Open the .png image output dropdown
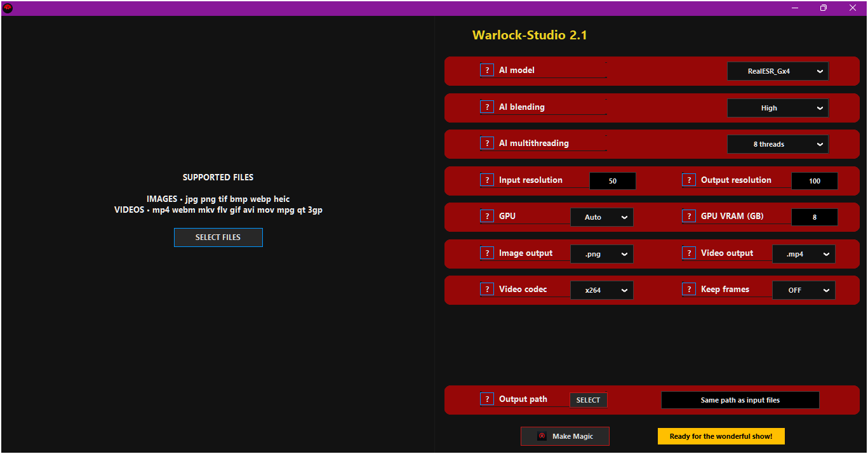Image resolution: width=868 pixels, height=454 pixels. [x=602, y=254]
